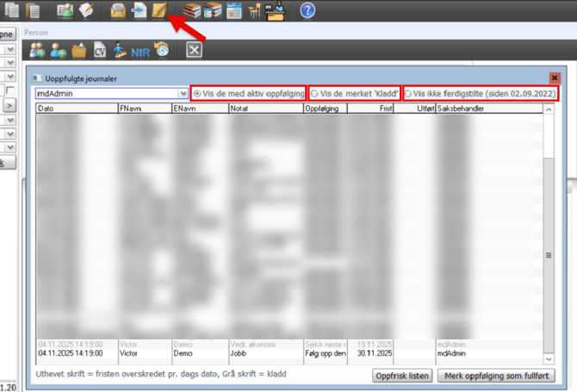Click the 'Oppfrisk listen' button
Viewport: 577px width, 392px height.
[x=401, y=376]
